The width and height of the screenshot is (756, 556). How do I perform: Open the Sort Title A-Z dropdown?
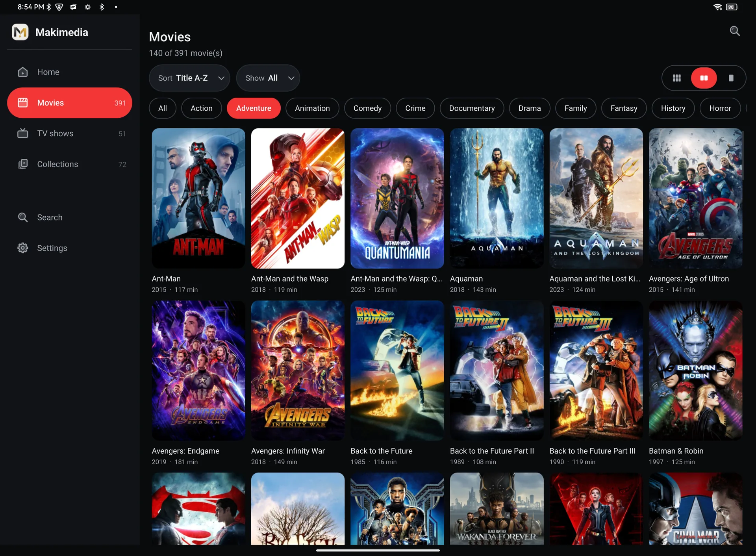coord(189,78)
